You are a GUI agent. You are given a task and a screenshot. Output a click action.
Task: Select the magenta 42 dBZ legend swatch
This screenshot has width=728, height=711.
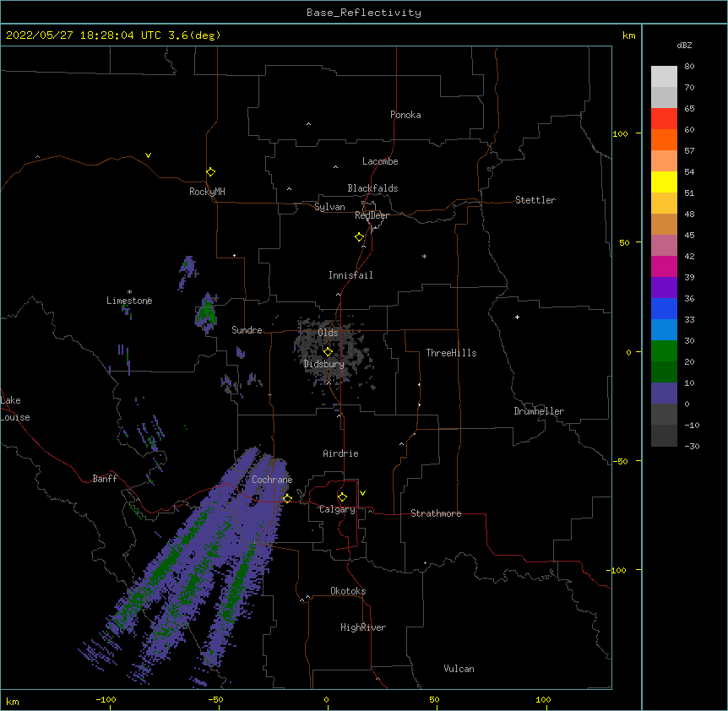pyautogui.click(x=664, y=266)
